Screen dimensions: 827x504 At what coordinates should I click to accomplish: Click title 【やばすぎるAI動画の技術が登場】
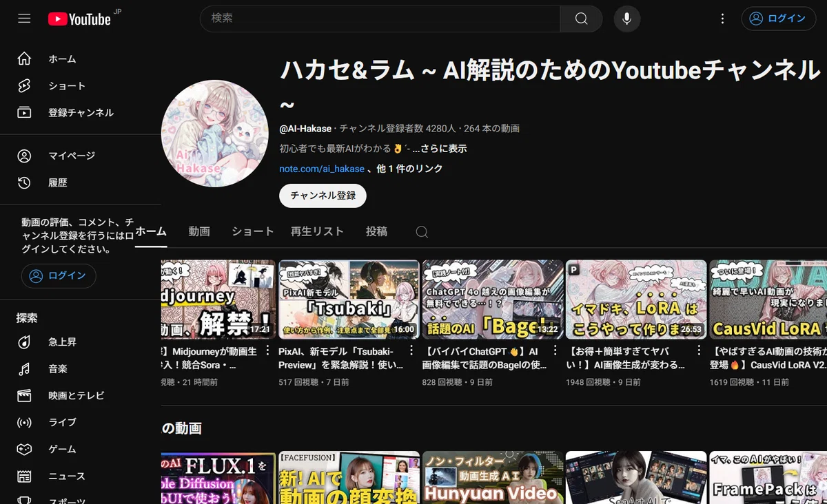768,358
